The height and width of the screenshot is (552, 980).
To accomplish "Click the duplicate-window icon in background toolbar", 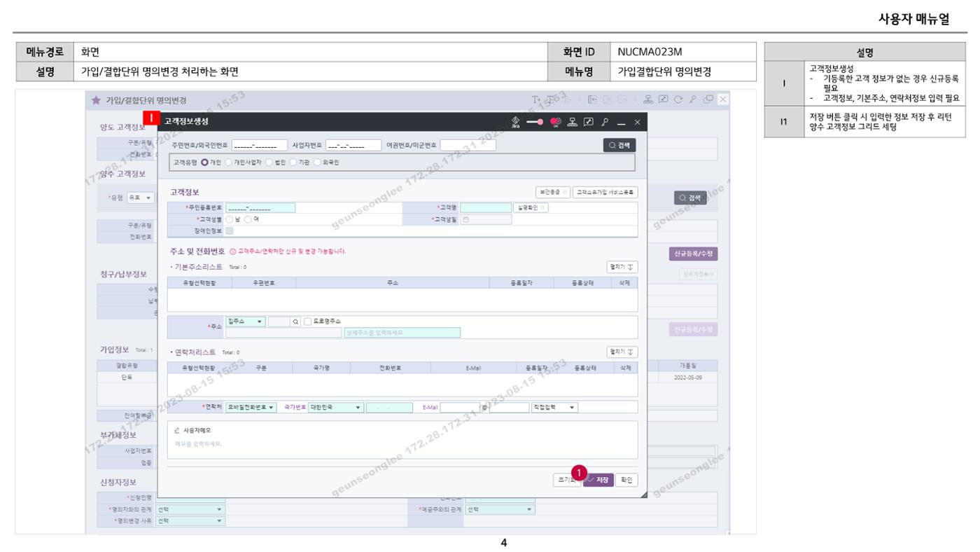I will click(708, 100).
